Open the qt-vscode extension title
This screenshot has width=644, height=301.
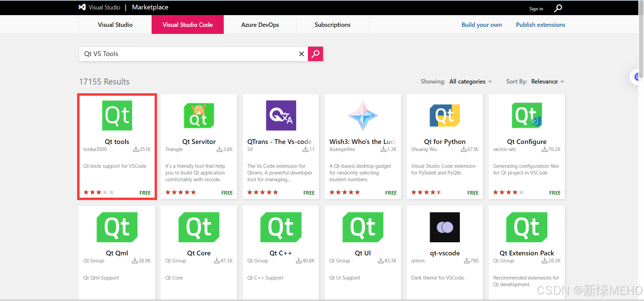(x=445, y=253)
